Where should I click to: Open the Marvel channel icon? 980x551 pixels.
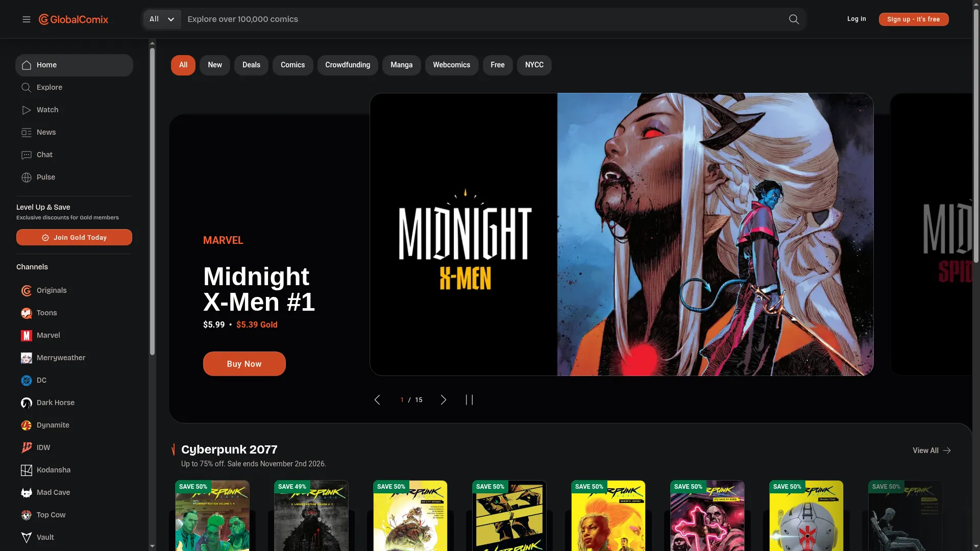coord(27,335)
